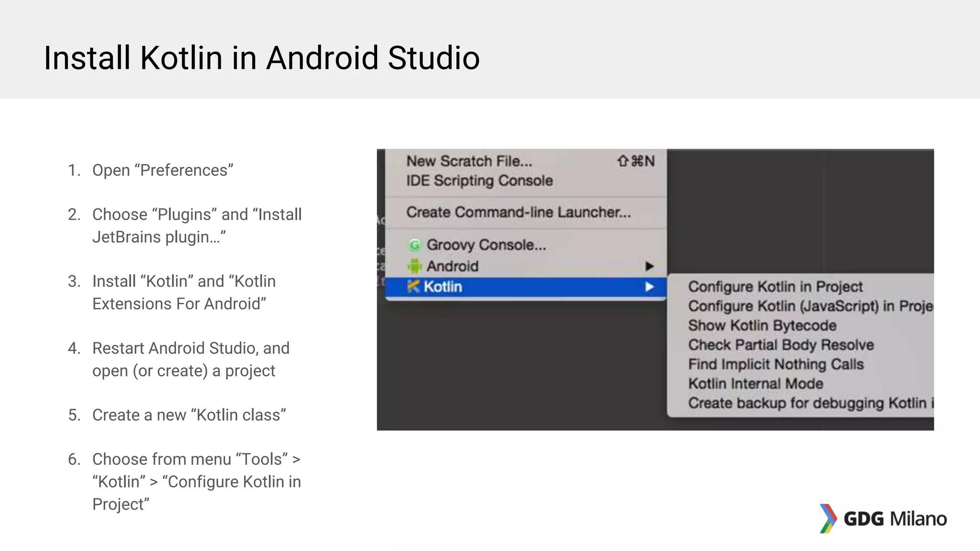The width and height of the screenshot is (980, 551).
Task: Click the slide title Install Kotlin in Android Studio
Action: coord(262,58)
